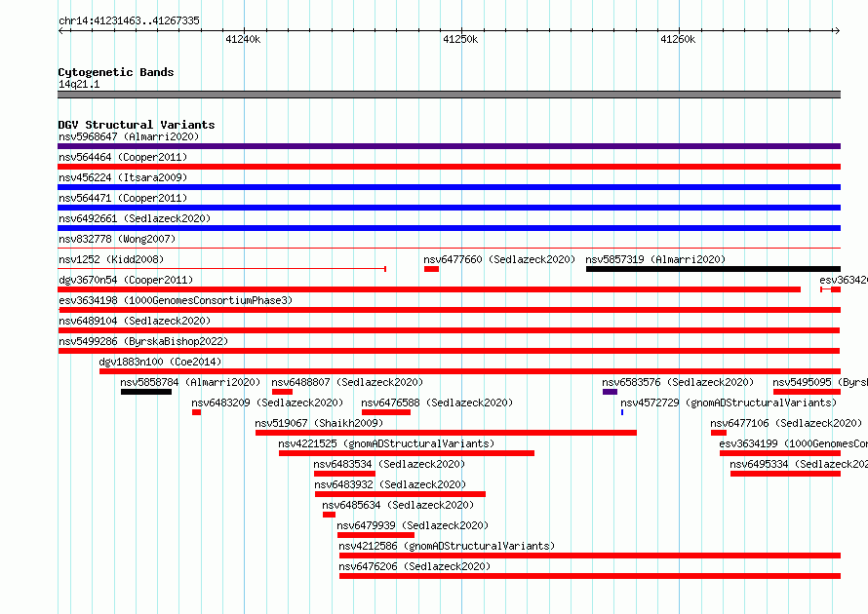Viewport: 868px width, 614px height.
Task: Click the nsv6477106 (Sedlazeck2020) label
Action: click(786, 423)
